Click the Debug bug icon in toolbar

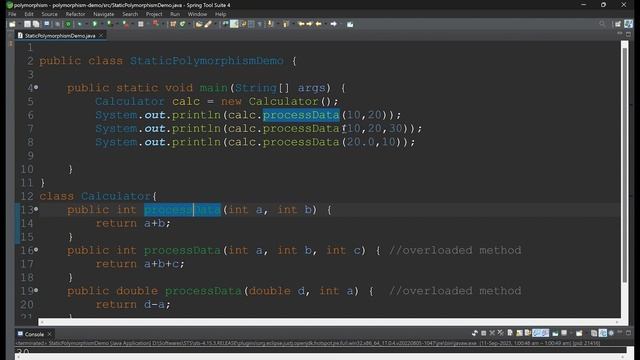coord(80,24)
